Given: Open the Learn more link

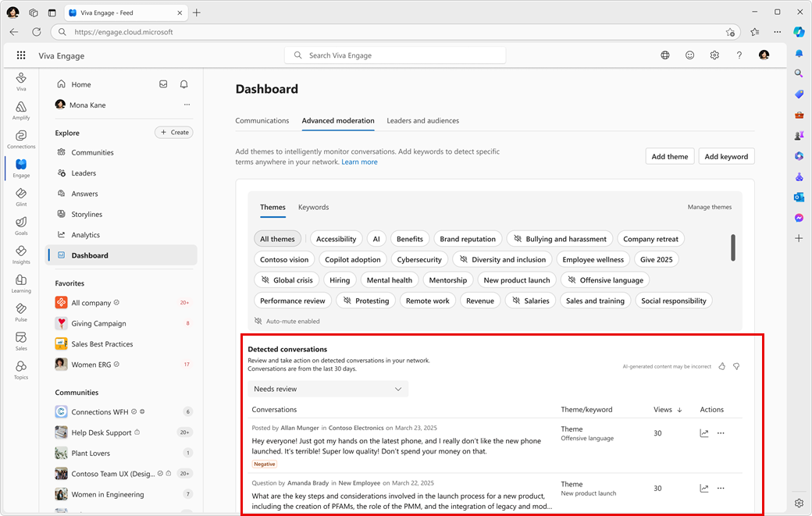Looking at the screenshot, I should coord(359,162).
